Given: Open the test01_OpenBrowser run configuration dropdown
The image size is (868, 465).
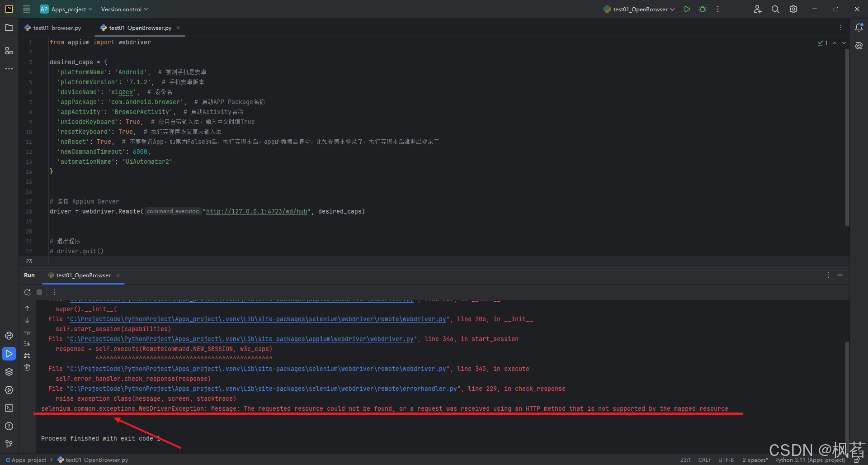Looking at the screenshot, I should pos(639,9).
